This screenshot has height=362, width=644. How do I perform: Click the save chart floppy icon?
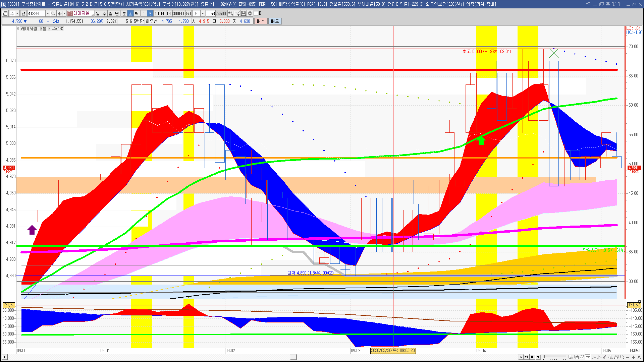click(244, 13)
